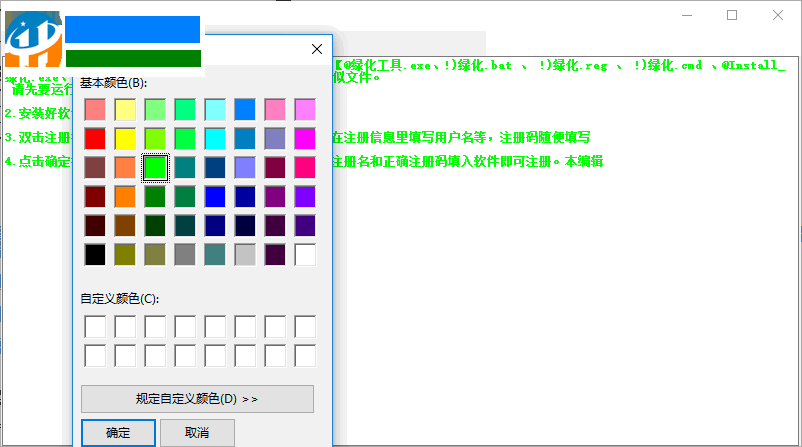Viewport: 802px width, 447px height.
Task: Select the last custom color slot in the bottom row
Action: pyautogui.click(x=305, y=356)
